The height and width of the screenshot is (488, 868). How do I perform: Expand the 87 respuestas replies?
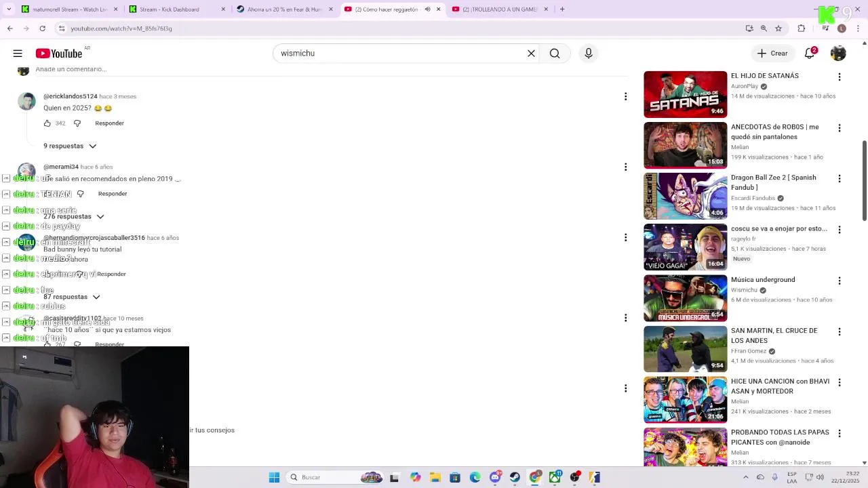pos(71,297)
